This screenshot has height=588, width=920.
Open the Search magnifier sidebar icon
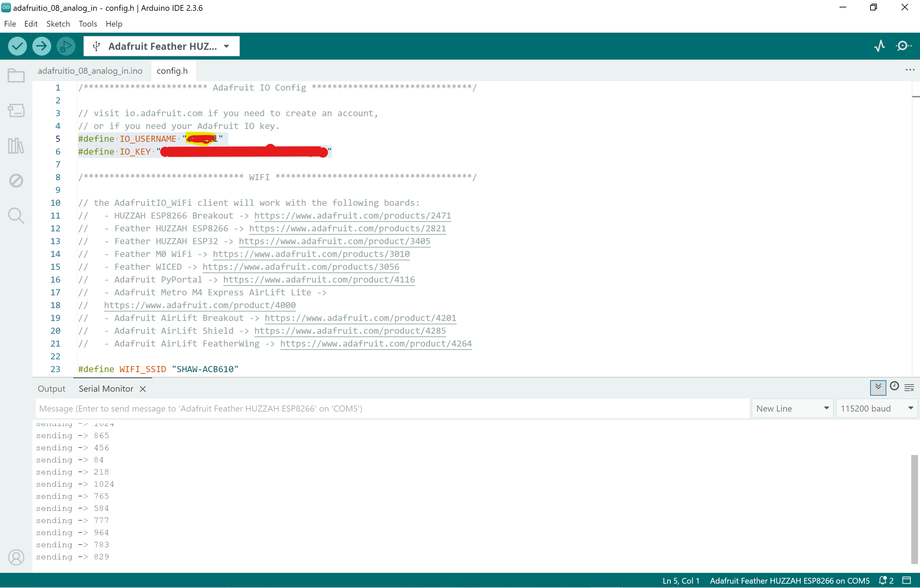coord(16,216)
